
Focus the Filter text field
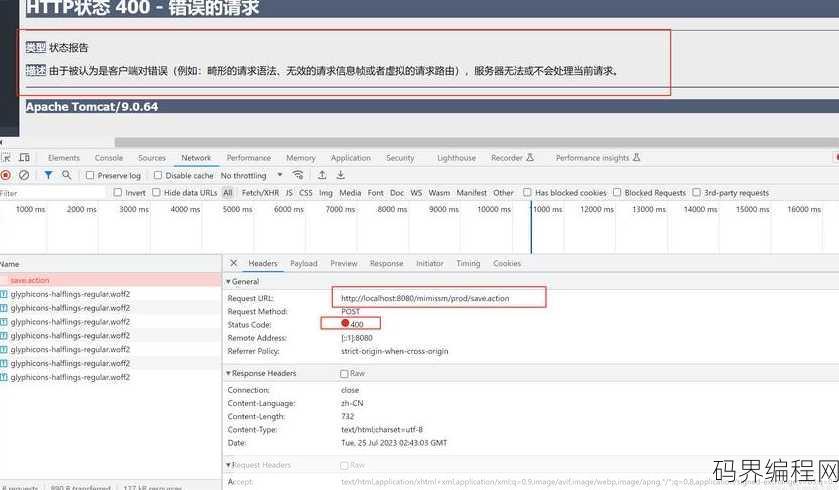pos(54,193)
